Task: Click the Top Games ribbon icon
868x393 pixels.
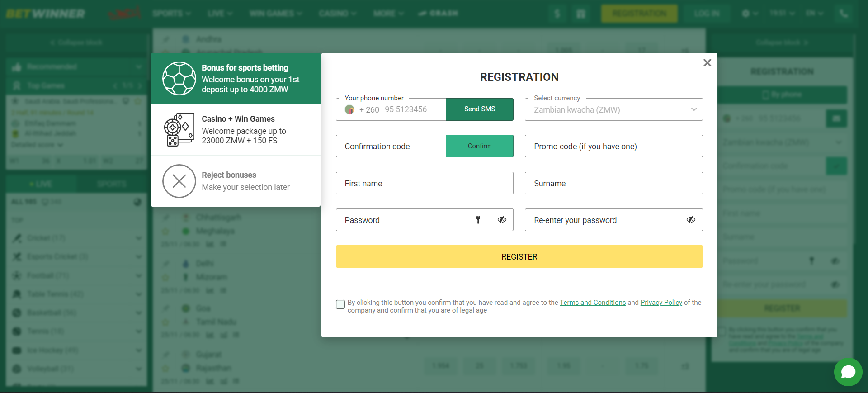Action: click(17, 85)
